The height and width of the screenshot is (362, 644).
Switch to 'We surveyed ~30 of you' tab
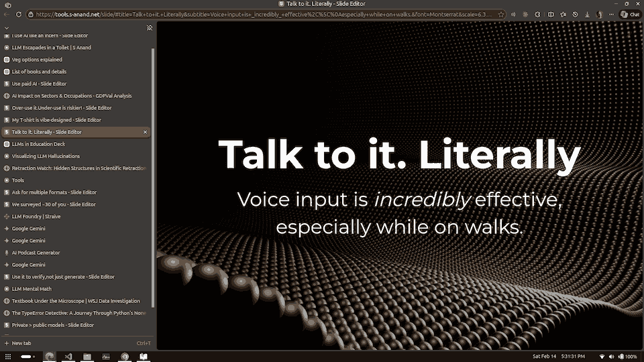pos(76,204)
